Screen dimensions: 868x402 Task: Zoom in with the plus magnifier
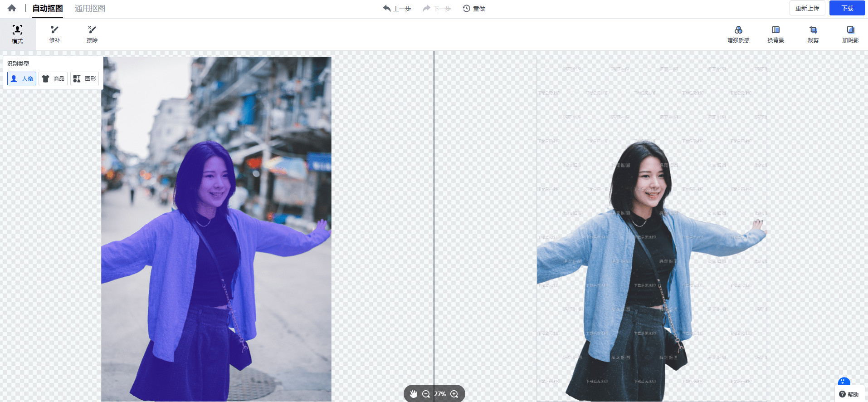point(454,394)
